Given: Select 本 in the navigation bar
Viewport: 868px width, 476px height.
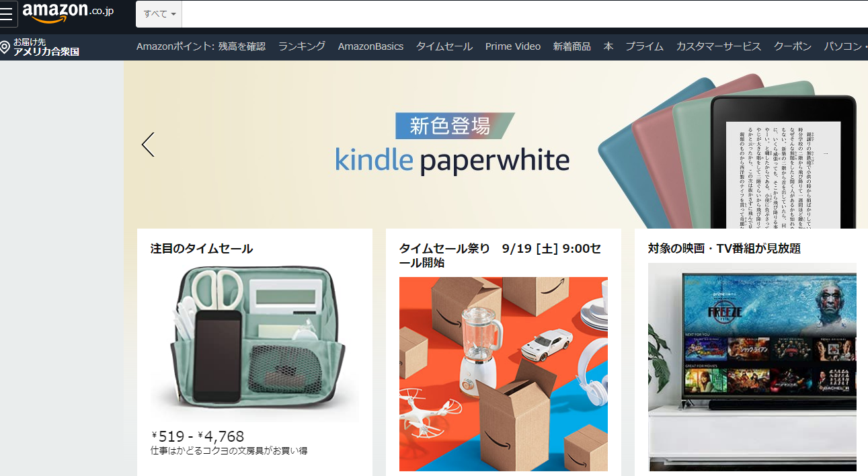Looking at the screenshot, I should (x=608, y=46).
